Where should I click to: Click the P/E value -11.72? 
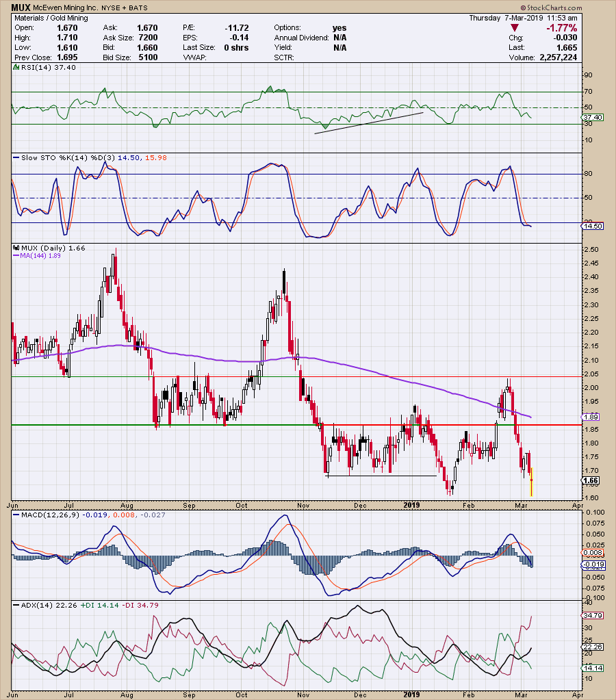click(237, 27)
